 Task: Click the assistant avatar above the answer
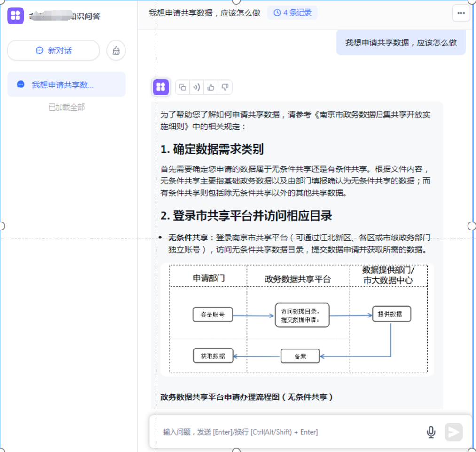coord(161,87)
